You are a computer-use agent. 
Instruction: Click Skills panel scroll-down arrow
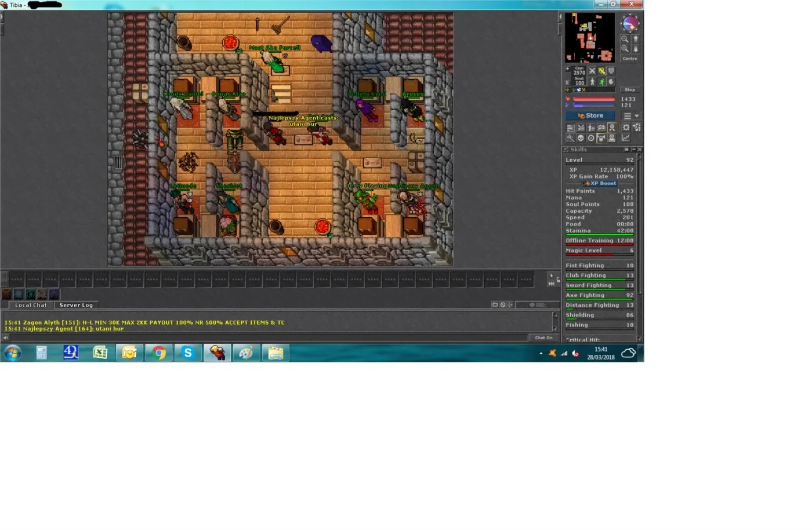click(x=640, y=339)
